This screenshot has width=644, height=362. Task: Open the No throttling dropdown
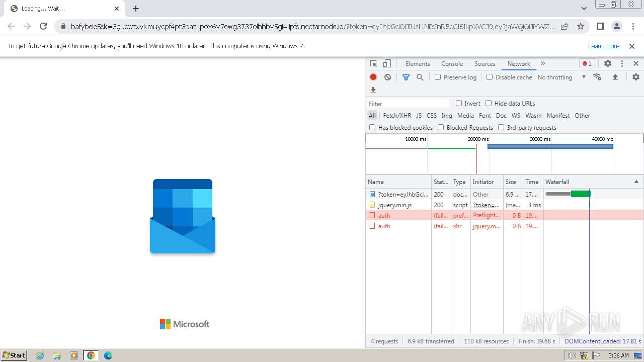point(561,77)
